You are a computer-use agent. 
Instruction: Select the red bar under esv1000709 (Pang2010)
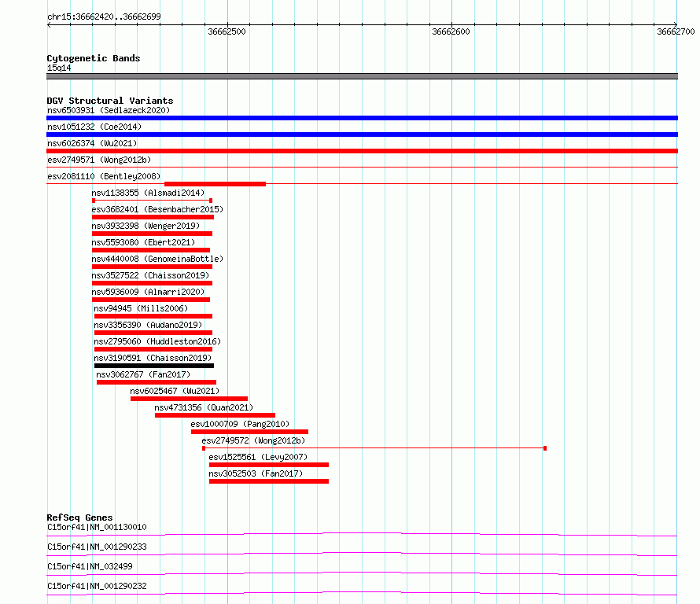tap(249, 432)
